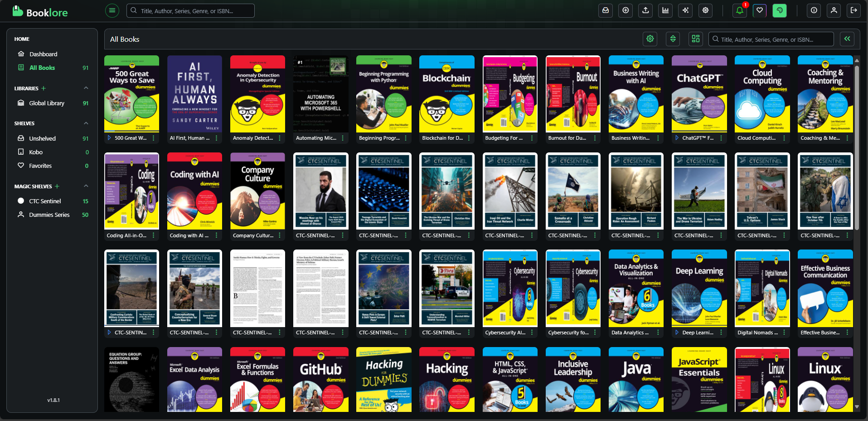Open the Kobo shelf
This screenshot has height=421, width=868.
(x=36, y=152)
